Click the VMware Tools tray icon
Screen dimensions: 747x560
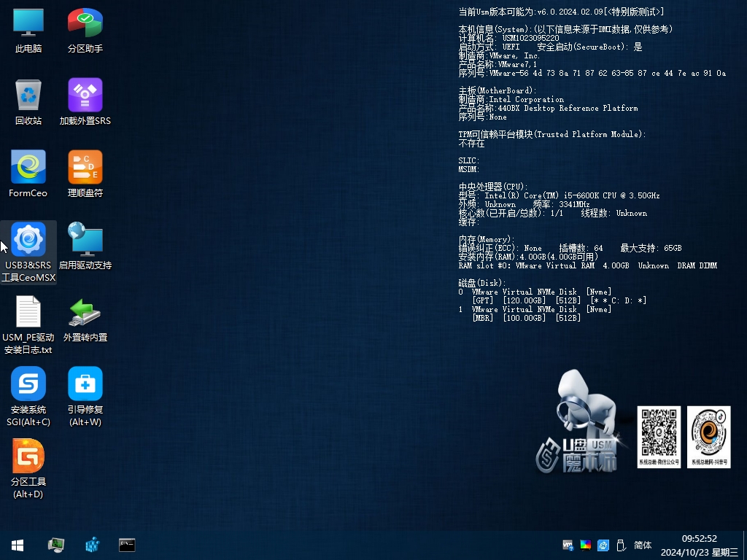point(568,545)
